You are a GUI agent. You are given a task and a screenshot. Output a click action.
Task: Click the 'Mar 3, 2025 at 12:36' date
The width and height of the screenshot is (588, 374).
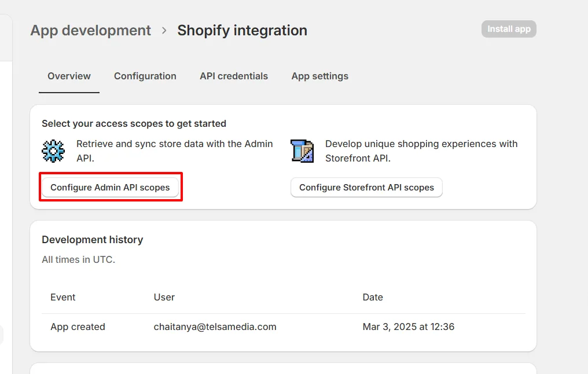(x=409, y=327)
